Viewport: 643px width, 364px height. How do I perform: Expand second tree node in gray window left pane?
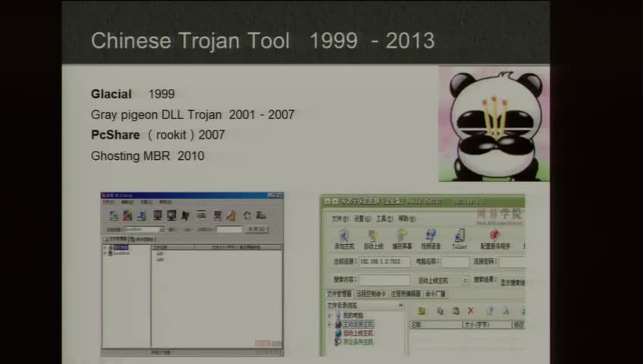pos(105,253)
